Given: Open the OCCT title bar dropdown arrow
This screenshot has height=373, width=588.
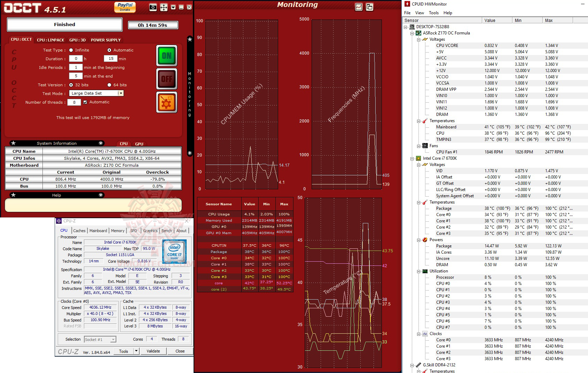Looking at the screenshot, I should [173, 7].
